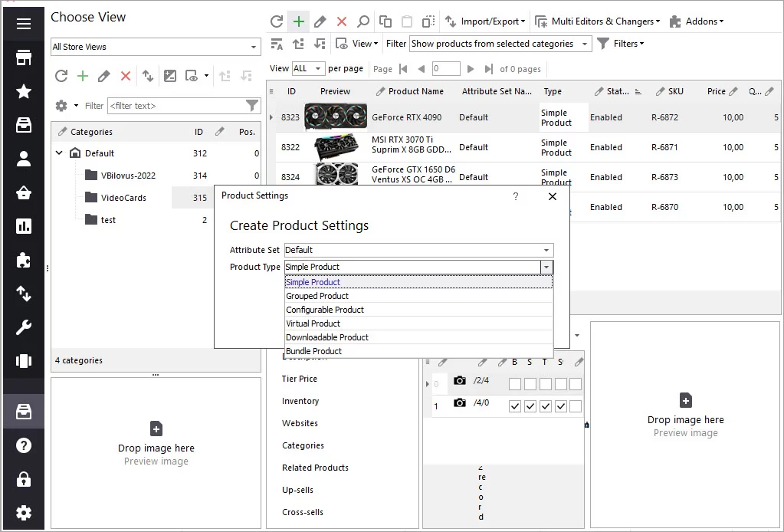Choose Simple Product from the list
784x532 pixels.
418,282
